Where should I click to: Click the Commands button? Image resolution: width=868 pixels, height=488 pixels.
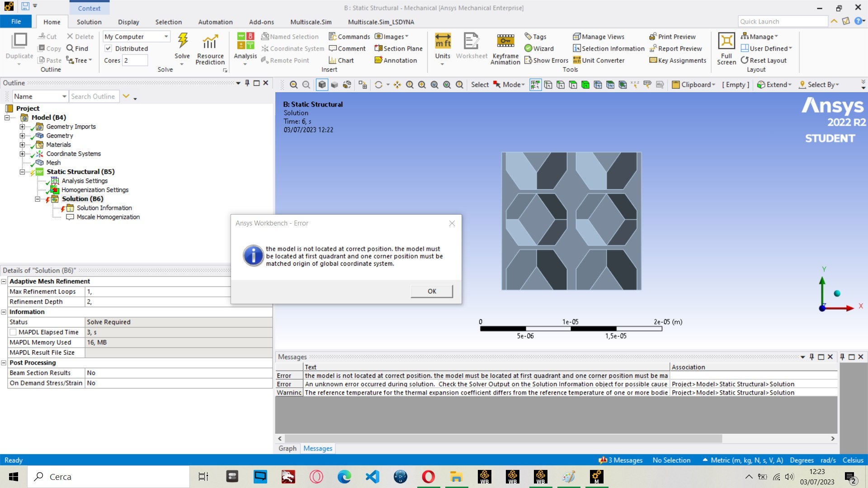(349, 37)
